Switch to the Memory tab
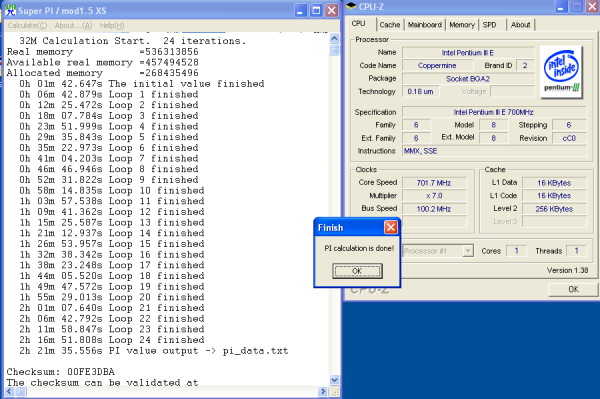 (462, 25)
